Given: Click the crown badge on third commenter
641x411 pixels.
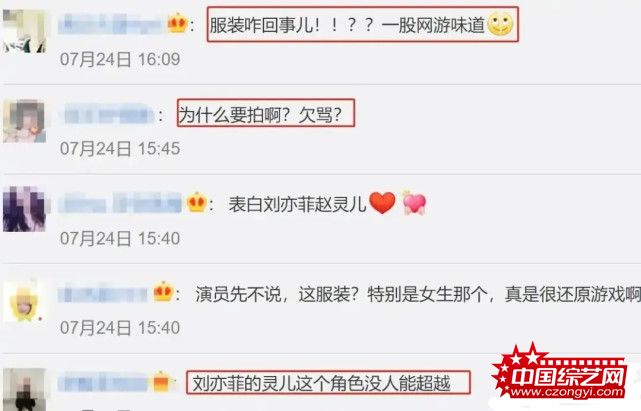Looking at the screenshot, I should coord(196,202).
